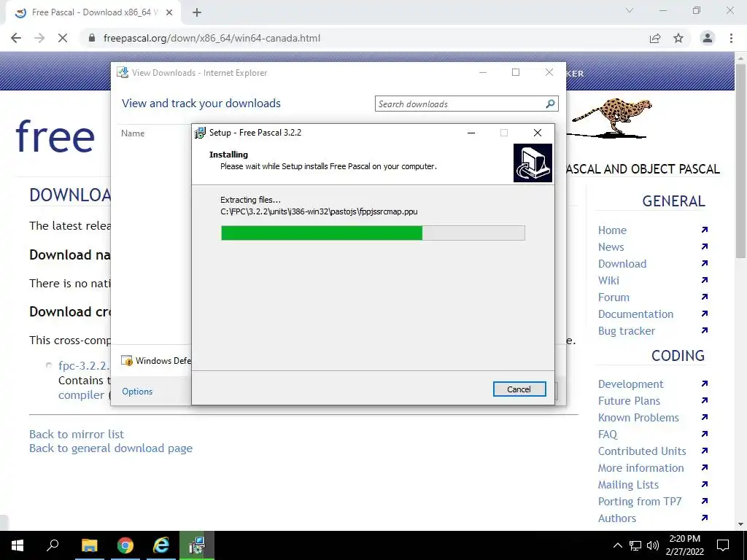The width and height of the screenshot is (747, 560).
Task: Share this page from the address bar
Action: [655, 38]
